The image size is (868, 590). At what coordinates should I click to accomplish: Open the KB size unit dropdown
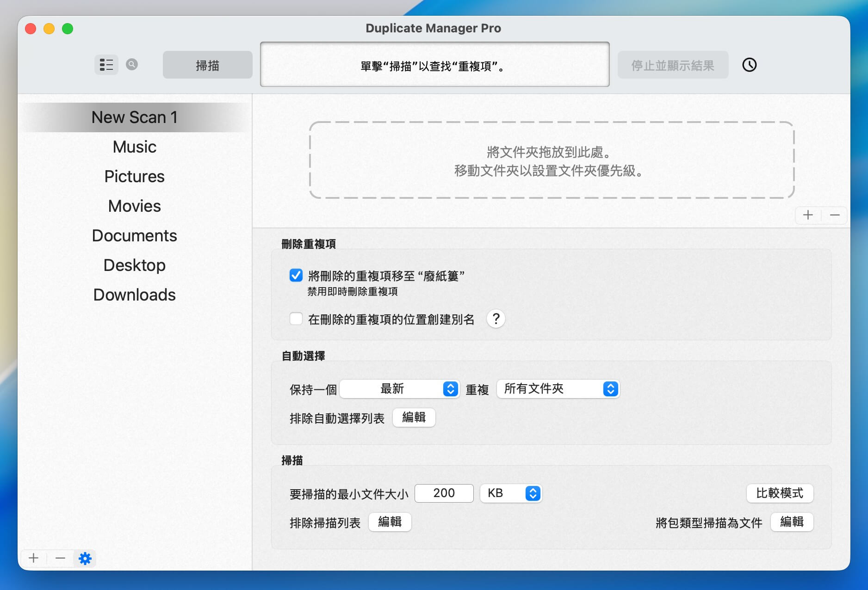click(511, 493)
